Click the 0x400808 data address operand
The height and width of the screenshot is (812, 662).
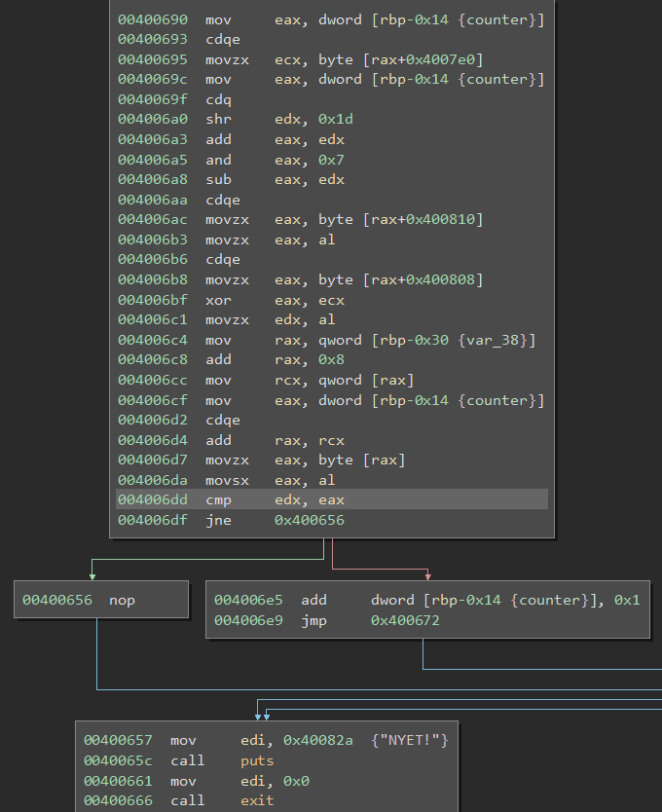click(x=440, y=279)
